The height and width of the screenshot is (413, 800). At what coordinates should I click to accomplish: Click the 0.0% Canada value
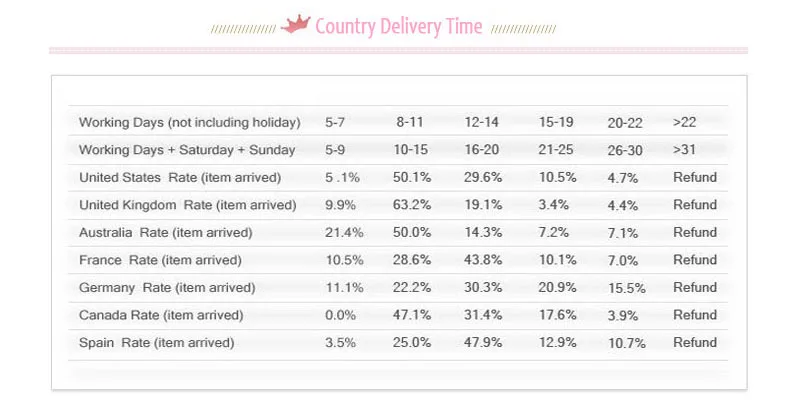(340, 315)
